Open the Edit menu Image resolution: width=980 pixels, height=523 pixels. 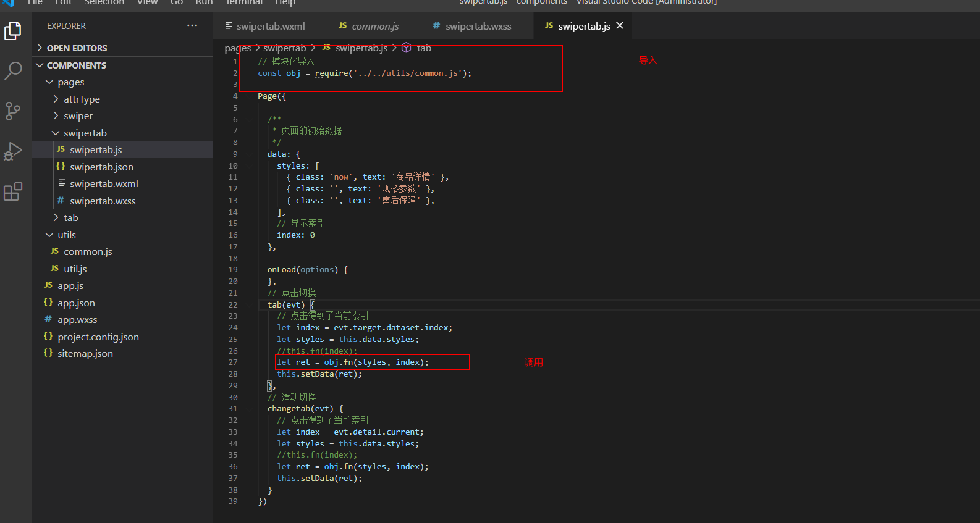pyautogui.click(x=63, y=2)
